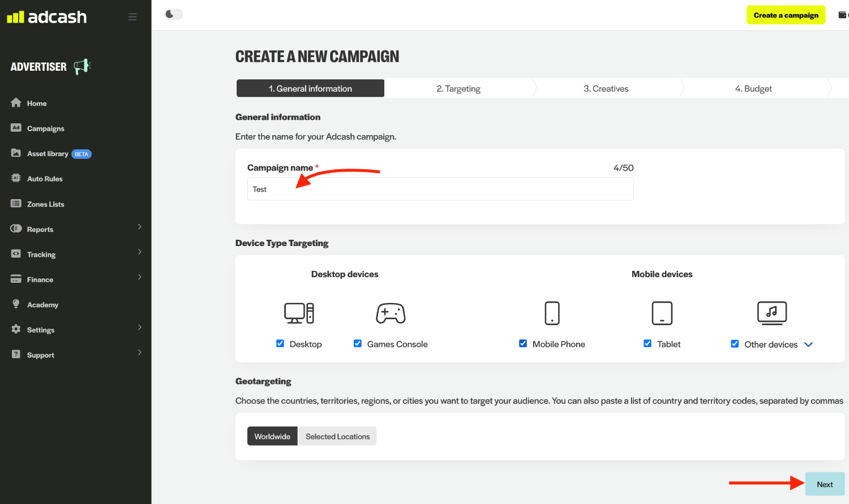
Task: Go to the 2. Targeting step tab
Action: point(458,88)
